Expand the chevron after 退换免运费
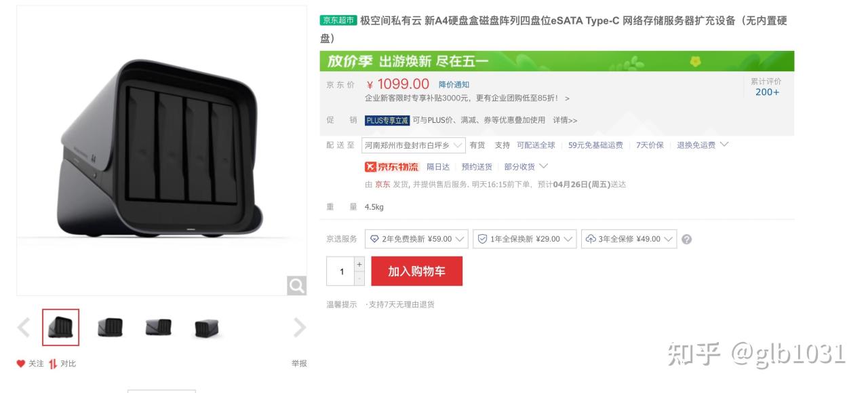 pyautogui.click(x=724, y=145)
